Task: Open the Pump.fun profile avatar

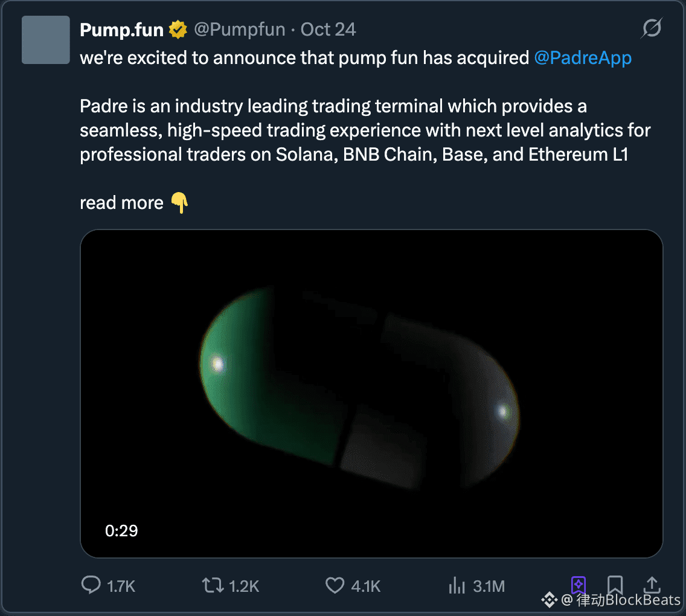Action: click(46, 40)
